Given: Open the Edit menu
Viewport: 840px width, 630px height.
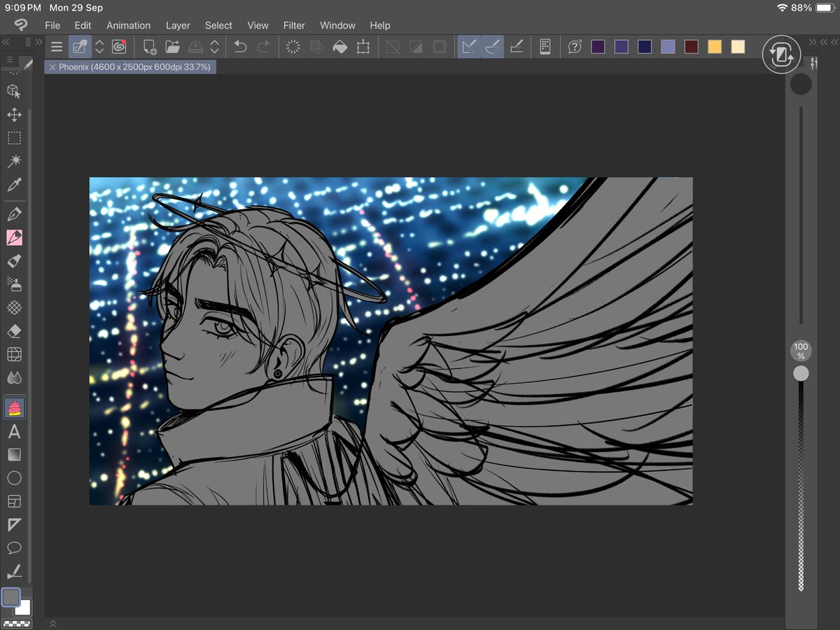Looking at the screenshot, I should [83, 25].
